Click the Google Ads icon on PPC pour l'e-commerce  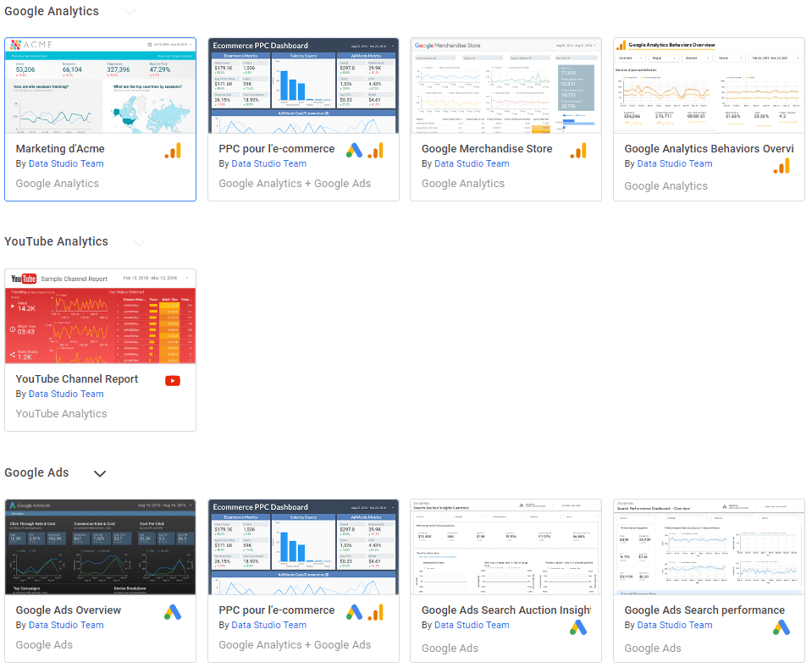tap(355, 151)
